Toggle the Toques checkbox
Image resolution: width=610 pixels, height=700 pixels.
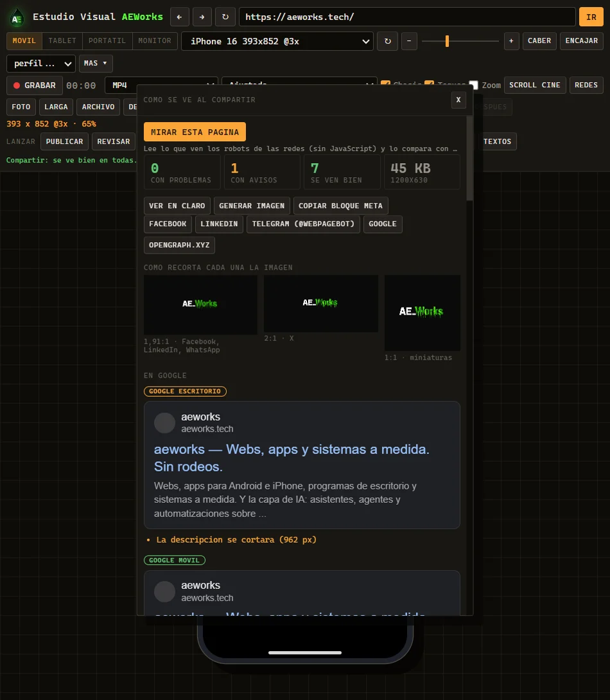coord(429,84)
